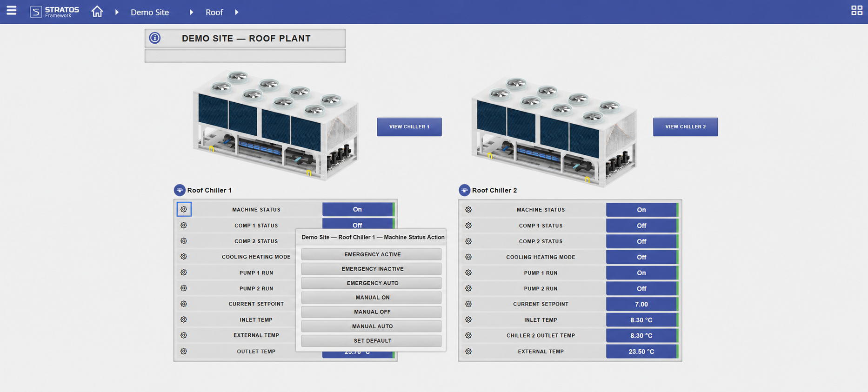
Task: Open gear for Chiller 2 Machine Status
Action: pos(468,210)
